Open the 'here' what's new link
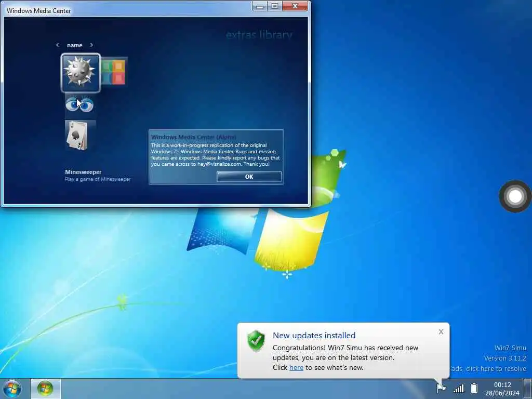 (x=296, y=367)
